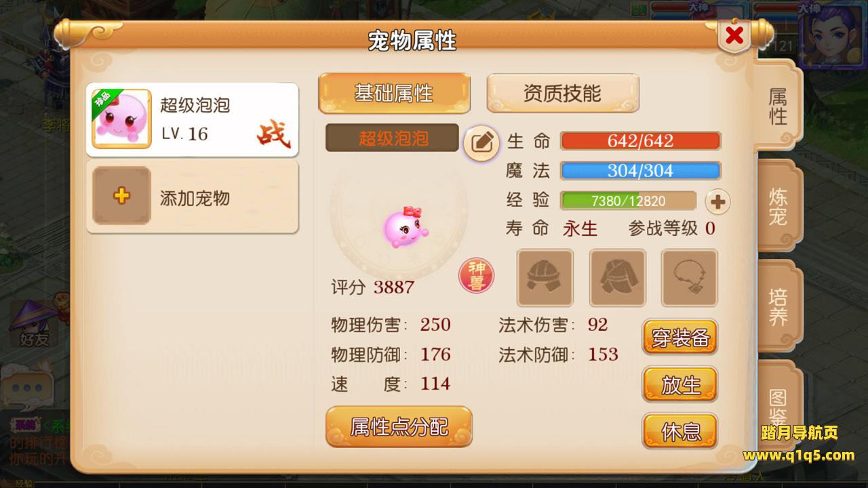Open the 培养 side tab
Viewport: 868px width, 488px height.
[777, 306]
